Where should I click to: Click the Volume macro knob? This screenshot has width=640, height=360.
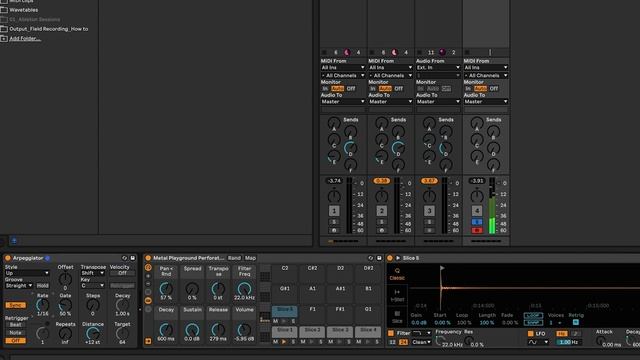pos(244,330)
